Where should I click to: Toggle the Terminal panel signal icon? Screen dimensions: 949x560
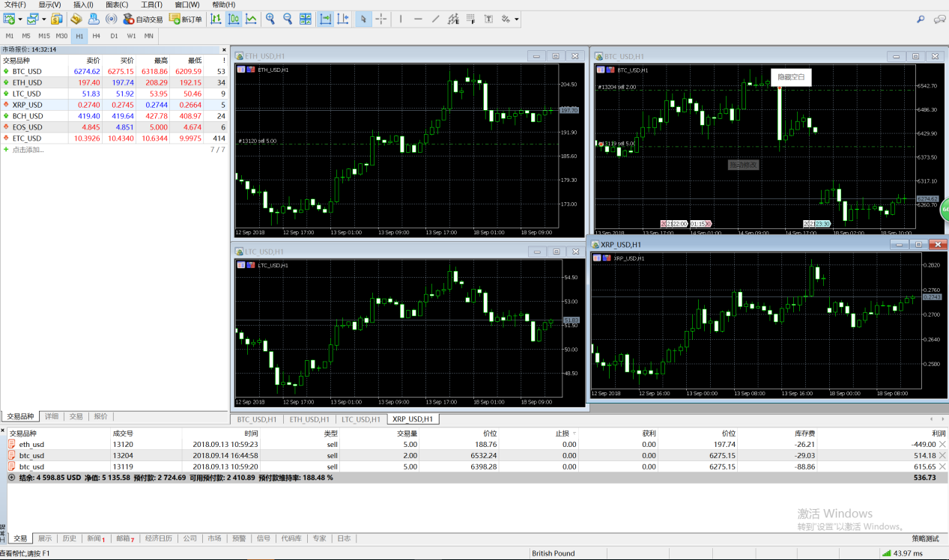point(111,19)
